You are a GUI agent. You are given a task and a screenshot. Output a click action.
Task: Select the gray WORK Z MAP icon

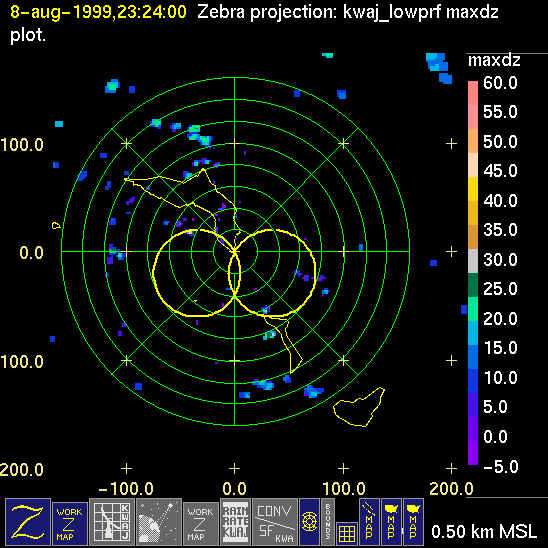coord(201,524)
